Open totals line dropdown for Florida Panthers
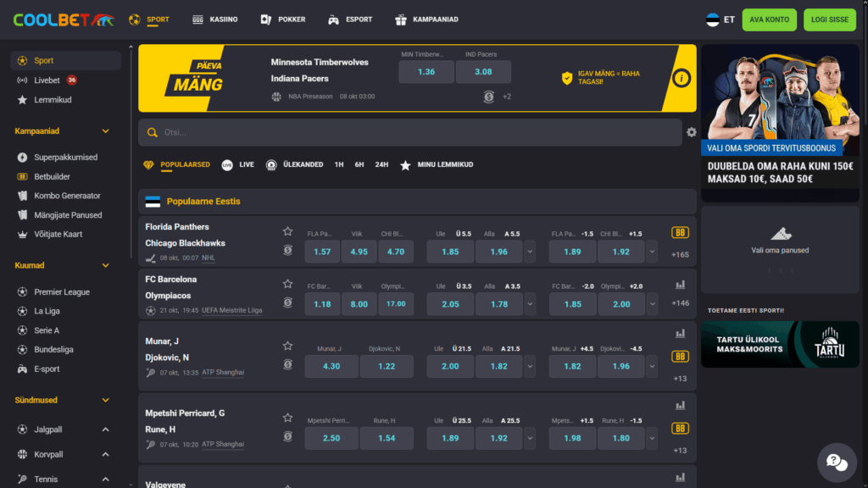The height and width of the screenshot is (488, 868). pos(530,252)
